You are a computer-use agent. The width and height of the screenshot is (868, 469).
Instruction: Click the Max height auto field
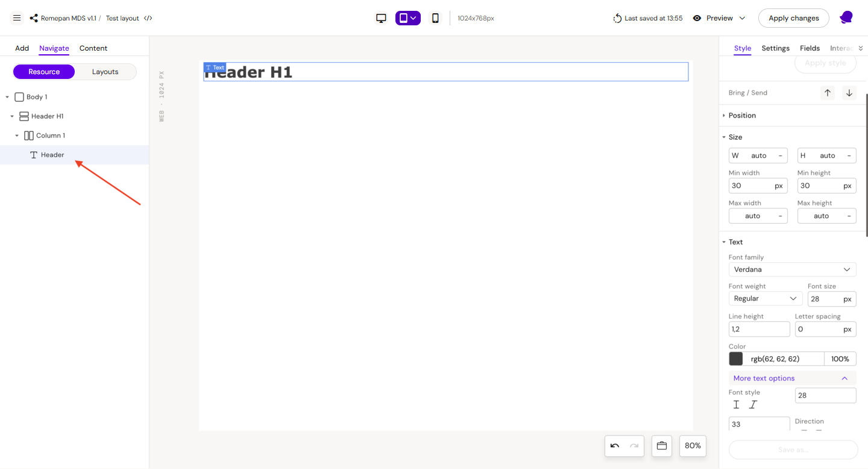[x=827, y=216]
